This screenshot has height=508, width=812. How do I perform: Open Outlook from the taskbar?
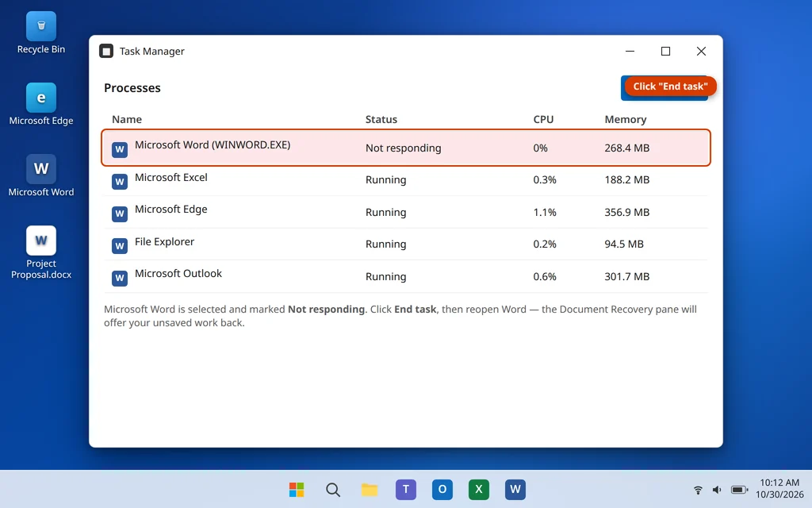(442, 489)
